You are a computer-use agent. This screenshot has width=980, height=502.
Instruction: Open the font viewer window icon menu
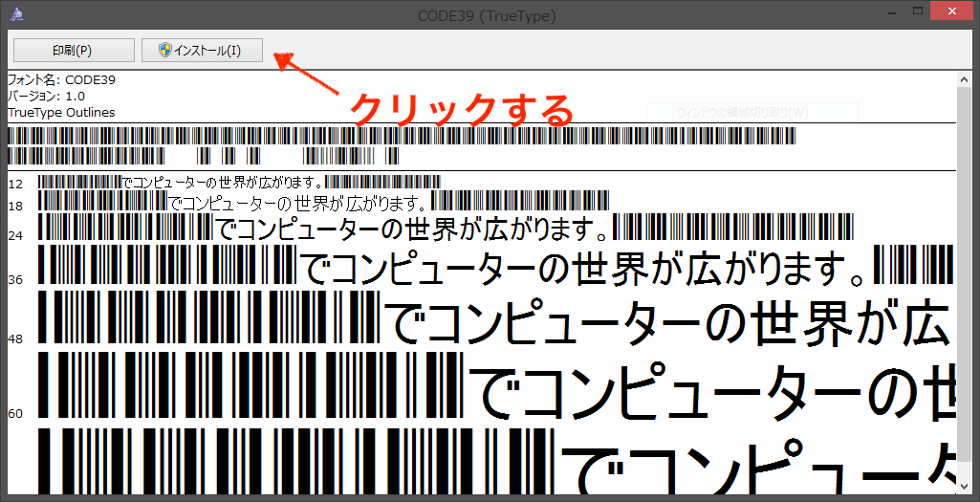[x=17, y=14]
